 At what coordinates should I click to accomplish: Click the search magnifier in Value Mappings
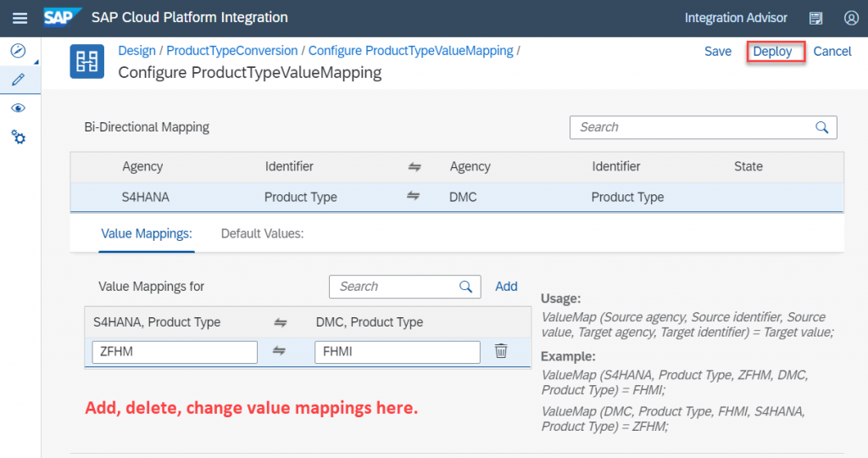coord(466,287)
